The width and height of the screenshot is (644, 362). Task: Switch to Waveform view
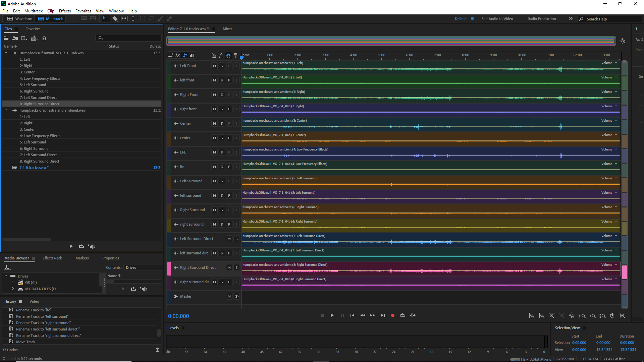[20, 19]
